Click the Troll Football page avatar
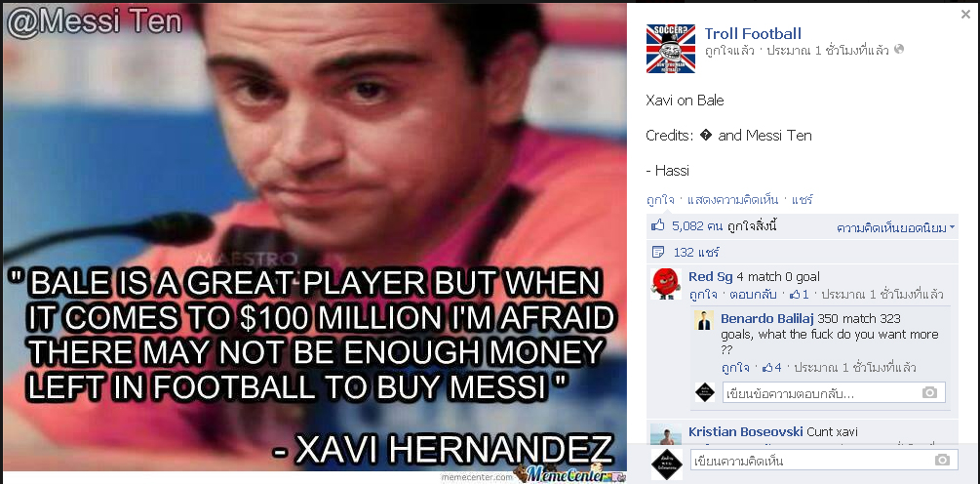 tap(671, 49)
